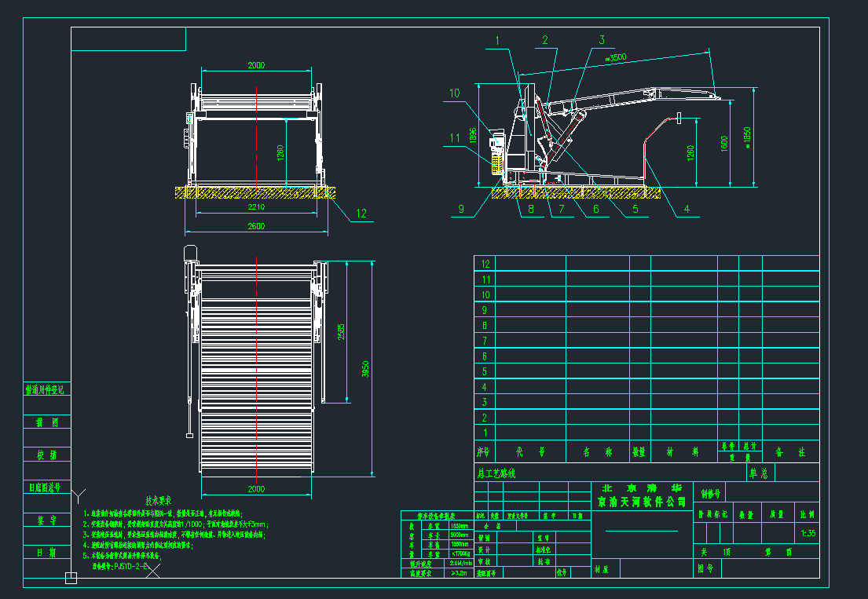Select part balloon number 4 in side view

click(x=686, y=209)
